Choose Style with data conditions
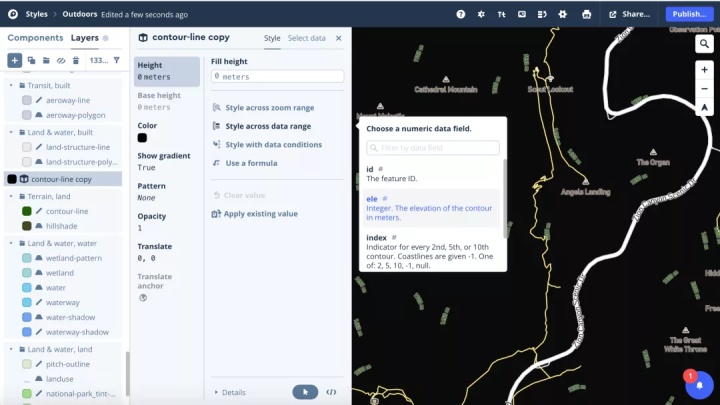Screen dimensions: 720x405 (x=274, y=144)
